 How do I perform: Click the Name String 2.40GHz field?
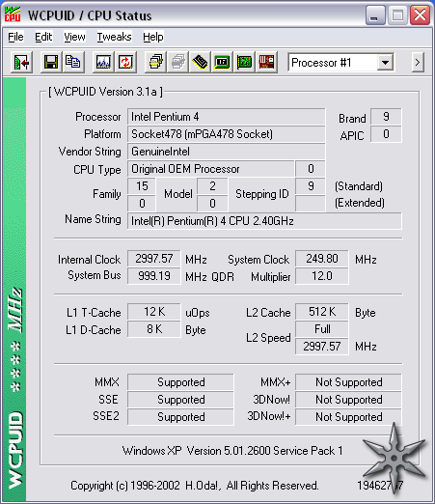(264, 221)
